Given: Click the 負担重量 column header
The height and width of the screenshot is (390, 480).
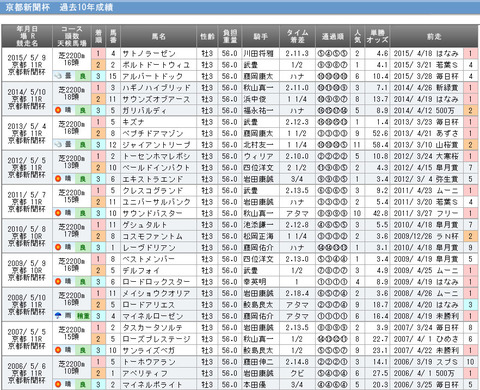Looking at the screenshot, I should [230, 36].
